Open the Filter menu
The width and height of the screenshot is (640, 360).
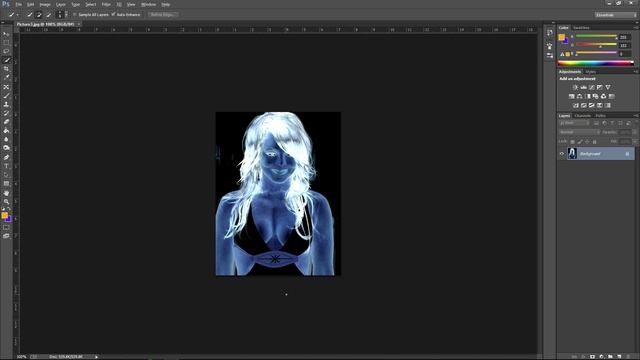tap(106, 4)
